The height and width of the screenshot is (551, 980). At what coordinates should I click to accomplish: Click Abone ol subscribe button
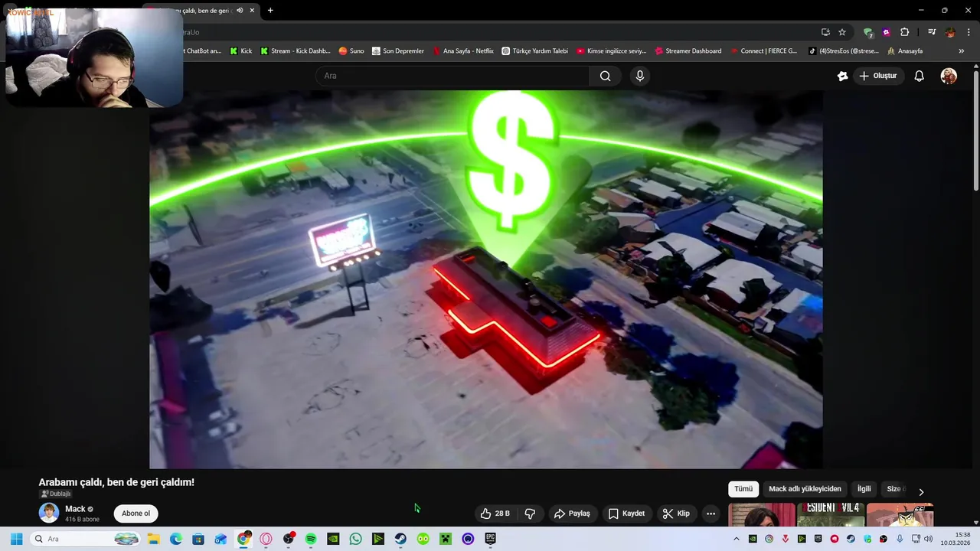pyautogui.click(x=136, y=514)
